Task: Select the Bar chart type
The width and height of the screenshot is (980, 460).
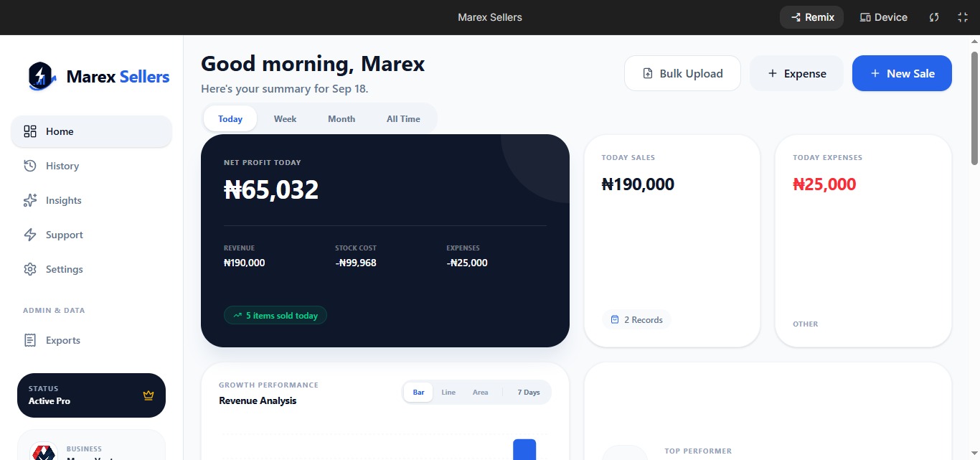Action: point(418,392)
